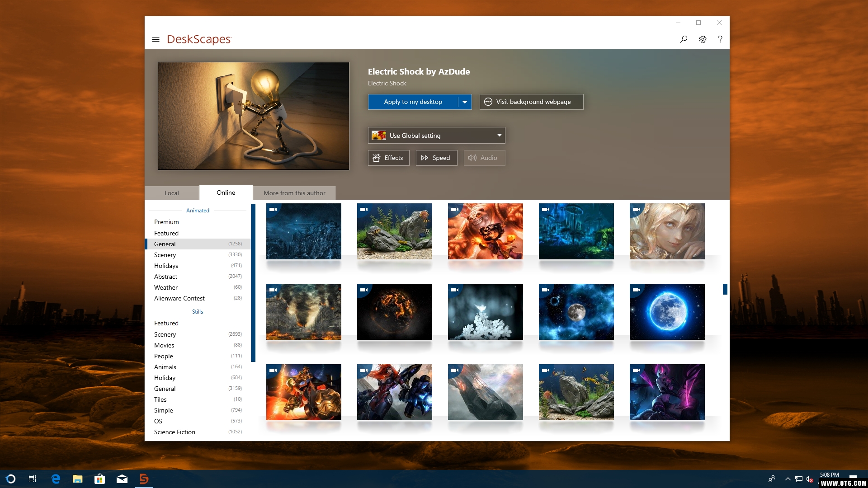Open DeskScapes help menu

click(x=720, y=39)
